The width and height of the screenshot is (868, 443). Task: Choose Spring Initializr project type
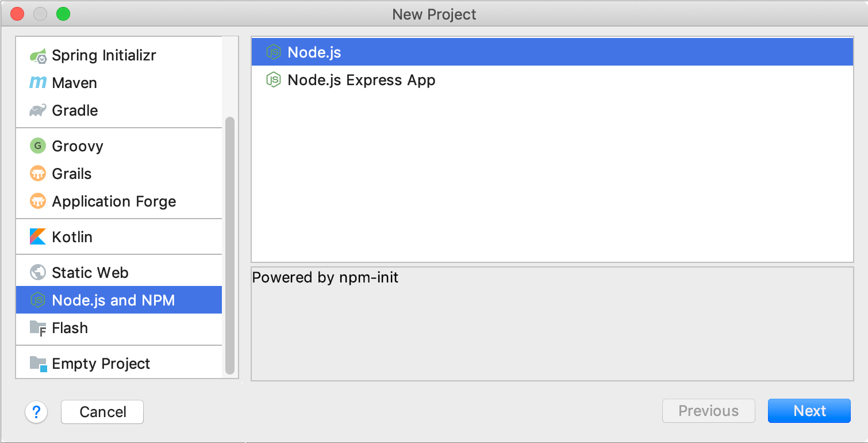pos(119,56)
